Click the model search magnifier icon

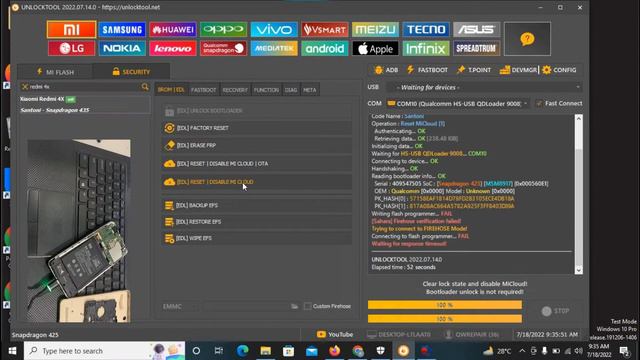(x=145, y=87)
